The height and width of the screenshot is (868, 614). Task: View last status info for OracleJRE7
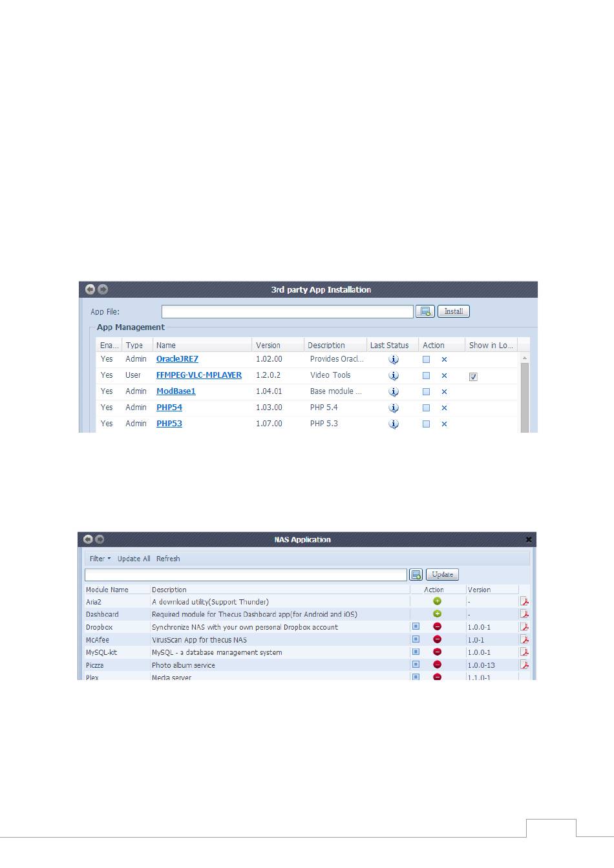click(x=394, y=360)
